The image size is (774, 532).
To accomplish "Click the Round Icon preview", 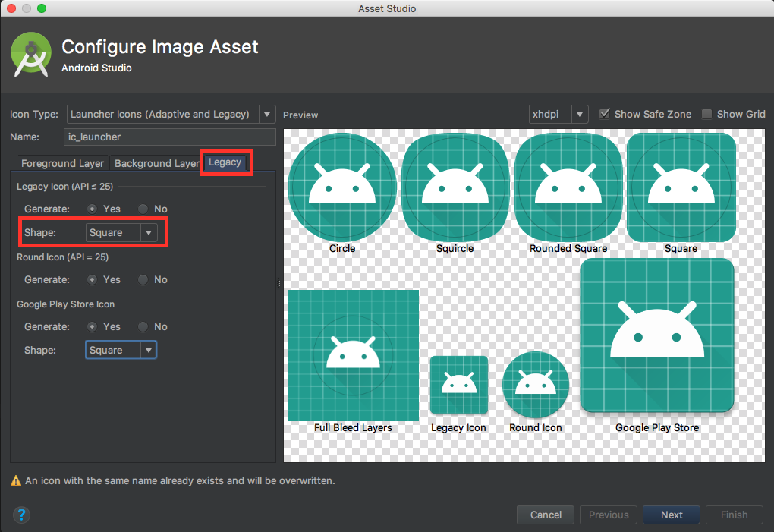I will pyautogui.click(x=535, y=384).
